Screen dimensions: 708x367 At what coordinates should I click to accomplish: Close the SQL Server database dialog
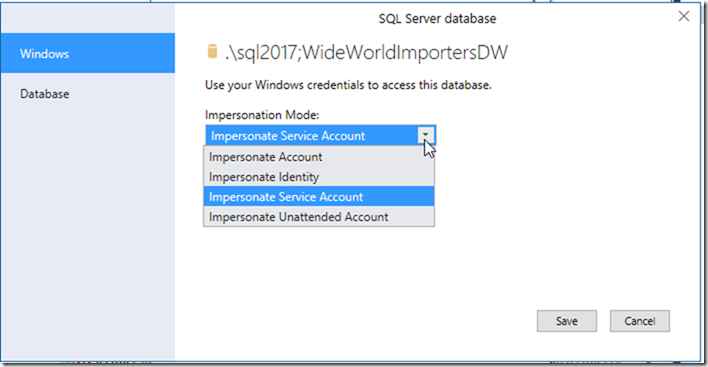(684, 17)
